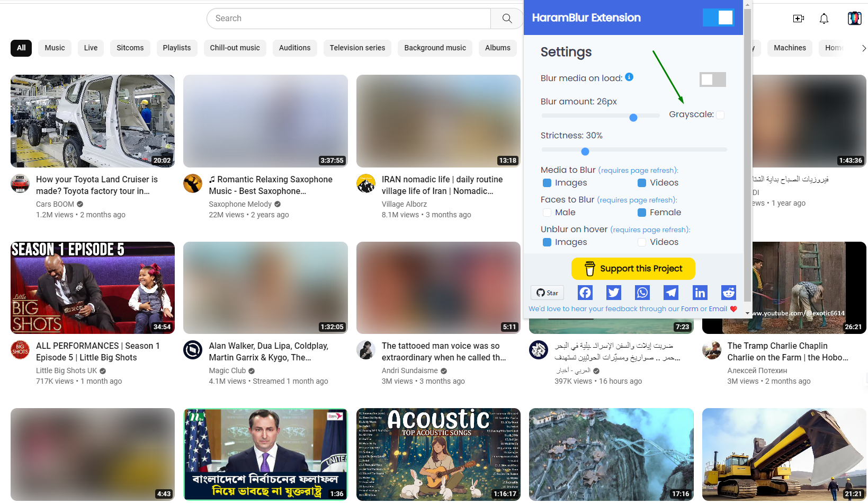This screenshot has width=868, height=503.
Task: Share HaramBlur on WhatsApp
Action: point(642,293)
